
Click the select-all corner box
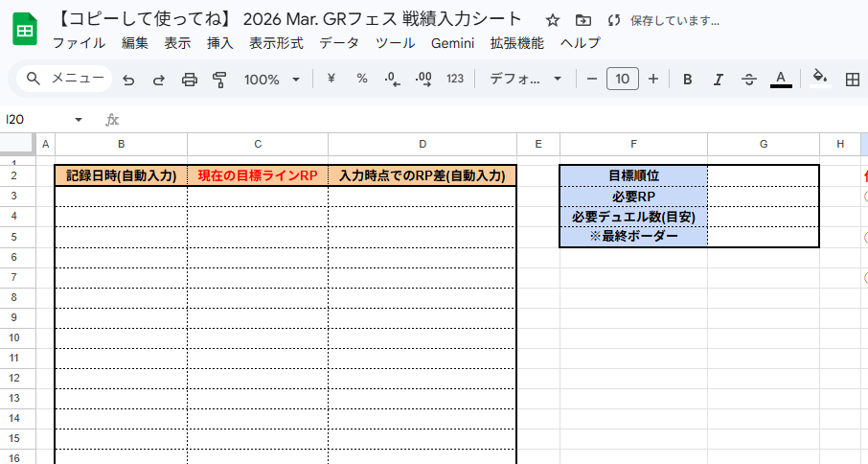pyautogui.click(x=17, y=144)
